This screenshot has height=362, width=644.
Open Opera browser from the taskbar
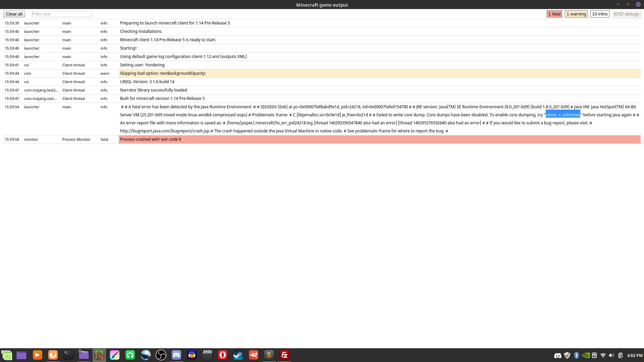click(x=223, y=355)
